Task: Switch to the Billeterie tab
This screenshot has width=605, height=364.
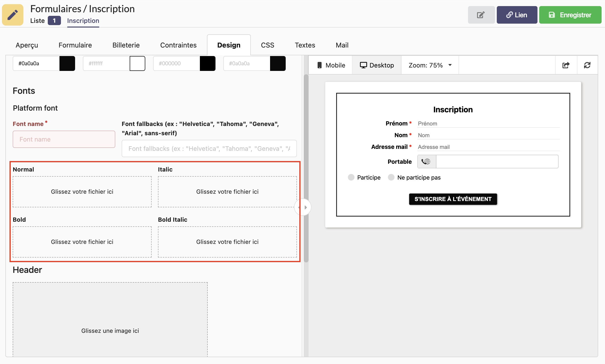Action: (126, 45)
